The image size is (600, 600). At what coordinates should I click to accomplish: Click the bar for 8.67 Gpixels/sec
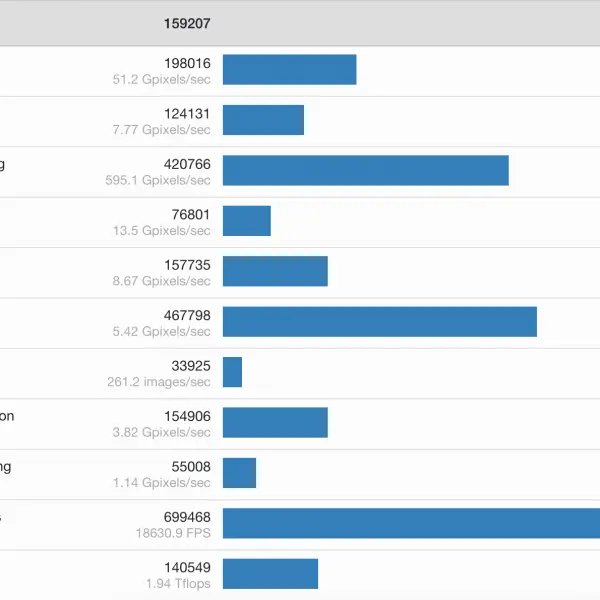[x=276, y=271]
